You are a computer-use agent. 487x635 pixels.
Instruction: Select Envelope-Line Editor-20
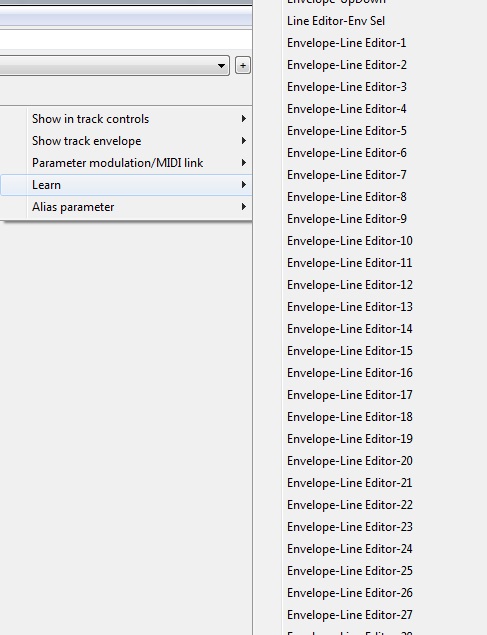[350, 461]
